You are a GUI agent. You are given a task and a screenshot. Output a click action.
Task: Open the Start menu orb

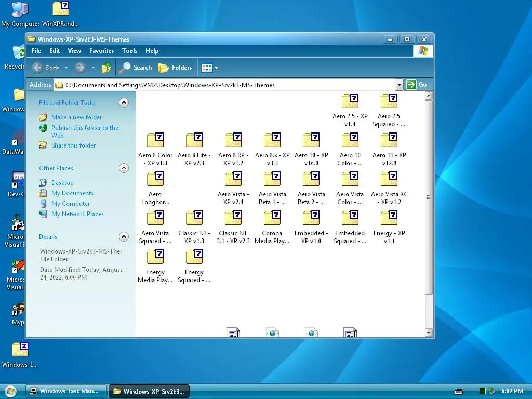click(10, 391)
